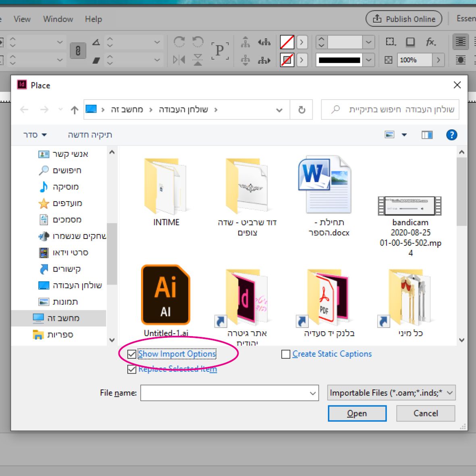
Task: Select the Untitled-1.ai file
Action: click(x=166, y=301)
